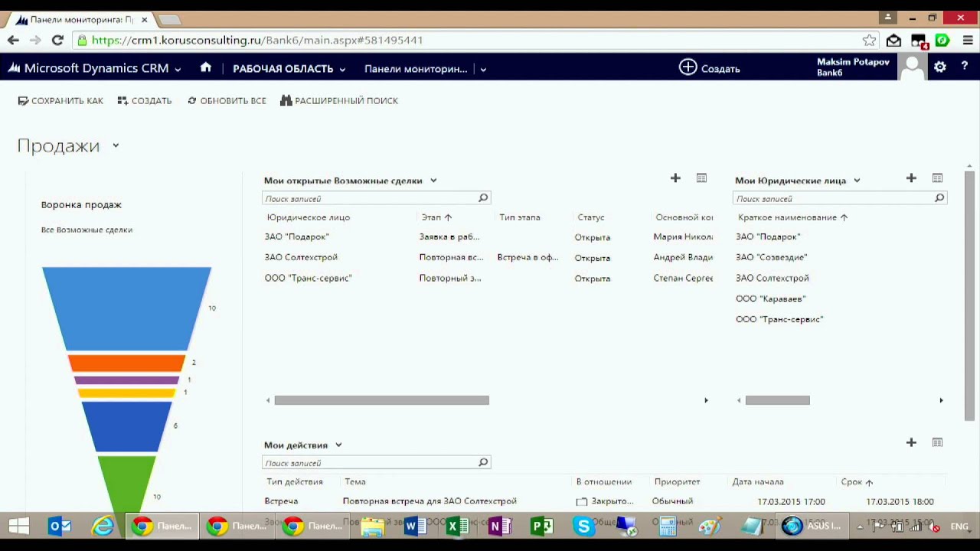The width and height of the screenshot is (980, 551).
Task: Click the Создать plus-circle icon
Action: point(688,67)
